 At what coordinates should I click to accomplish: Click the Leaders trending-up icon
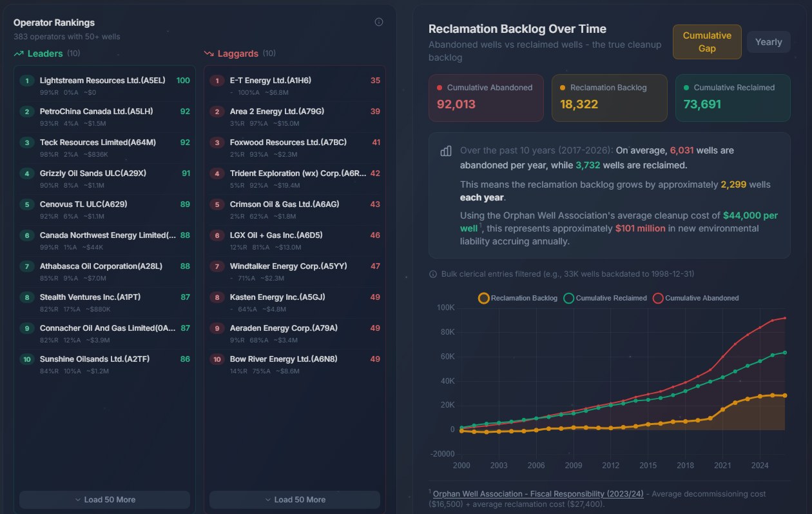tap(19, 54)
